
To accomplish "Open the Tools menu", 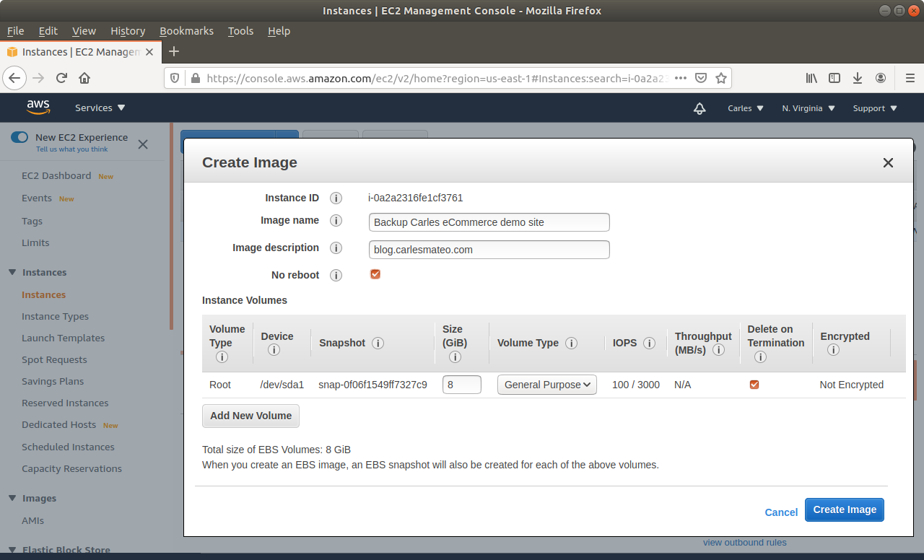I will pyautogui.click(x=240, y=31).
